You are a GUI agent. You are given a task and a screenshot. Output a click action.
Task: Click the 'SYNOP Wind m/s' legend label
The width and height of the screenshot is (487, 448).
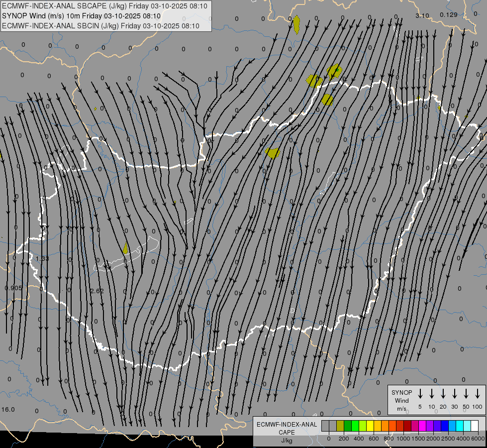pos(401,400)
